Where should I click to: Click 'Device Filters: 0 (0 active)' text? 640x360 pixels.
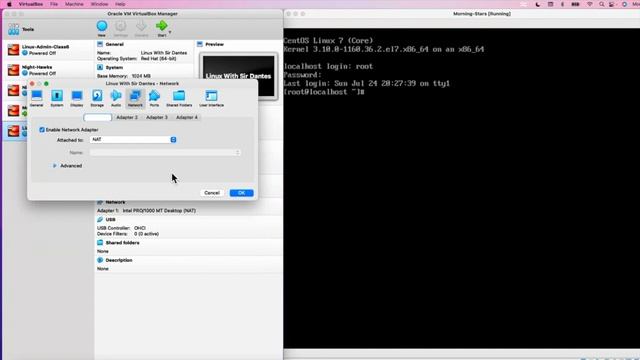(x=128, y=234)
